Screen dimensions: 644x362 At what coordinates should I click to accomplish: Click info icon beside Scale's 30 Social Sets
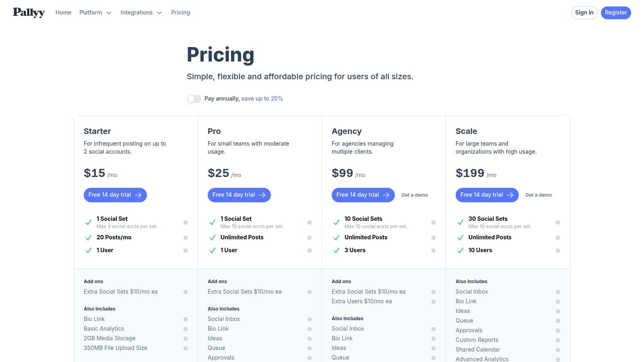(558, 222)
